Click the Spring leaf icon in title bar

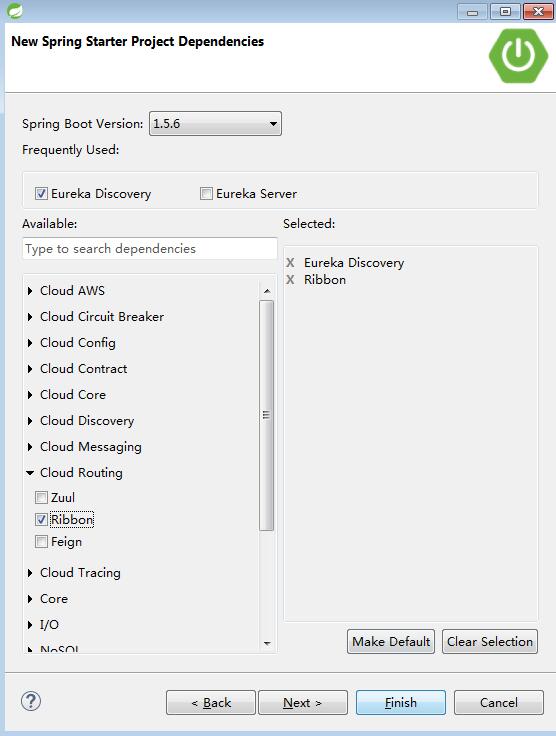[15, 10]
